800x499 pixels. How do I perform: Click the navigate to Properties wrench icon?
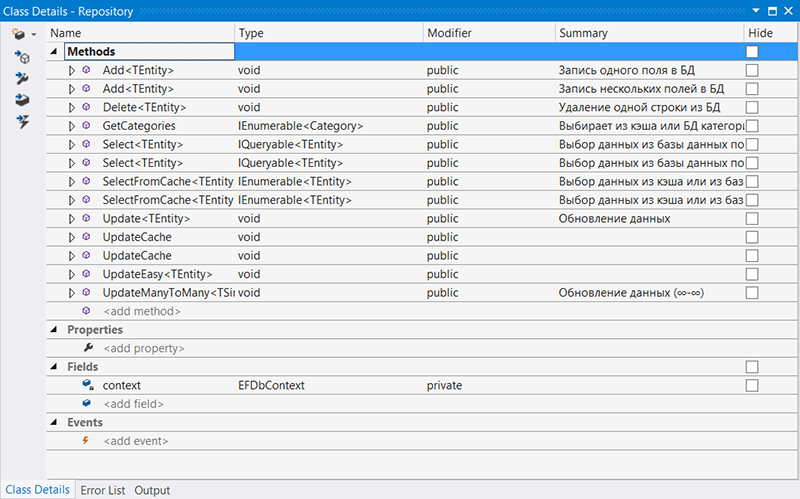[22, 78]
